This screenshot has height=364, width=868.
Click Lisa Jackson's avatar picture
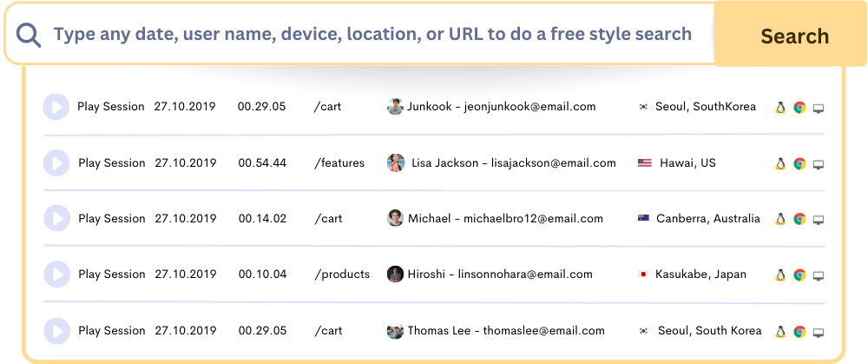coord(396,163)
